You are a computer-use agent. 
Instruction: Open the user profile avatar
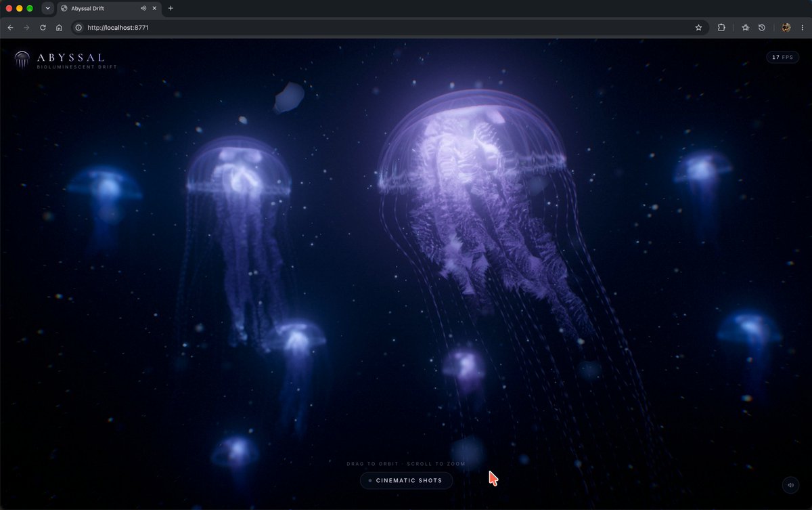pyautogui.click(x=786, y=28)
